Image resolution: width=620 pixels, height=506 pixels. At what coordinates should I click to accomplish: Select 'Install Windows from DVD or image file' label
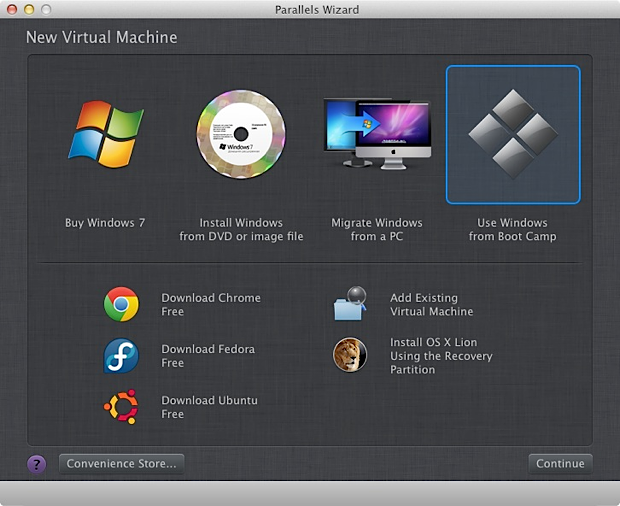(241, 230)
